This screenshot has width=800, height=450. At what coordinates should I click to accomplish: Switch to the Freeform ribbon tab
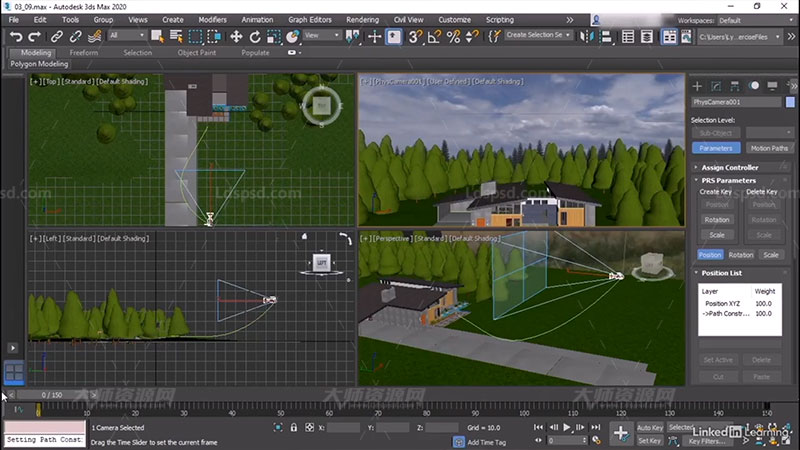84,53
